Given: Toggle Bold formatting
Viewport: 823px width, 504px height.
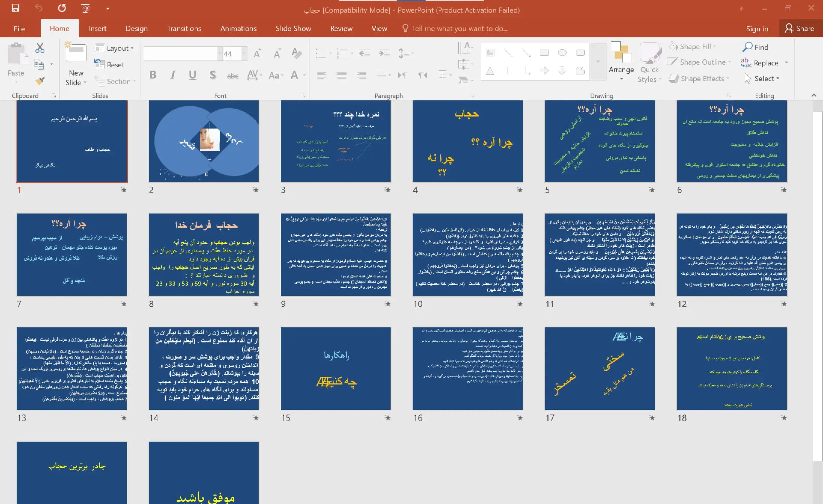Looking at the screenshot, I should pos(153,75).
